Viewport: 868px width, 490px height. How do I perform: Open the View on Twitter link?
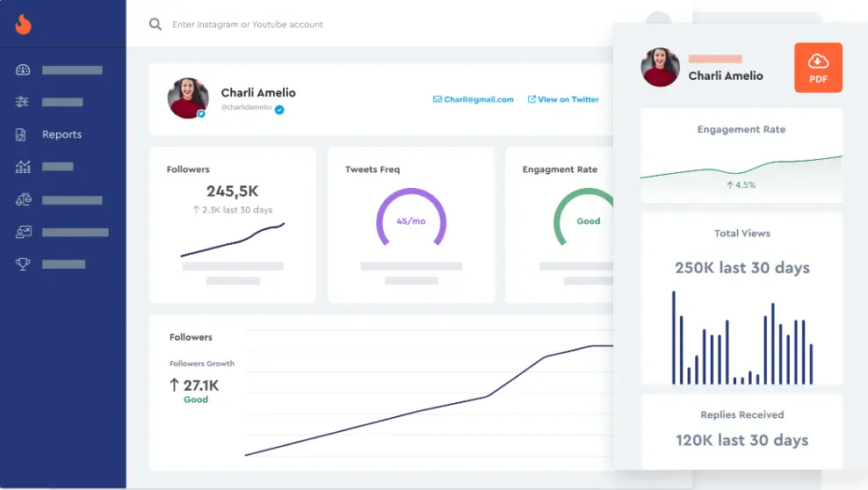[563, 100]
